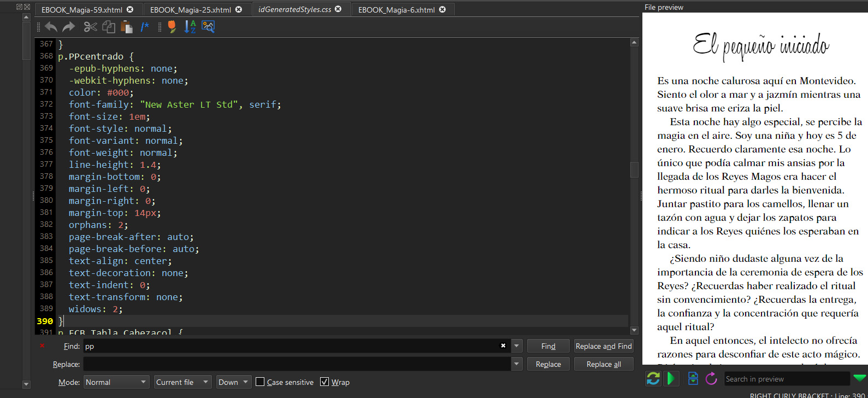Redo the edit with the redo arrow
The width and height of the screenshot is (868, 398).
tap(69, 27)
